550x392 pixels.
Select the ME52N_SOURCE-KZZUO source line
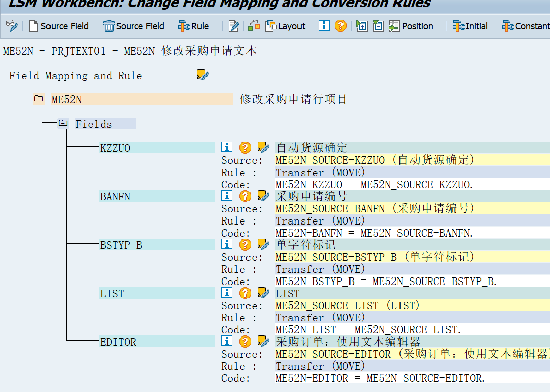(x=413, y=160)
